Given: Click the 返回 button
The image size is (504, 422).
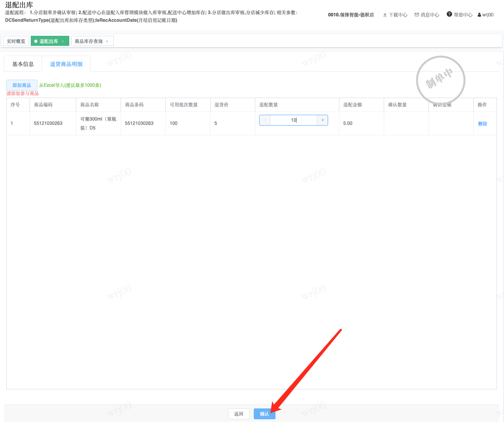Looking at the screenshot, I should point(239,414).
